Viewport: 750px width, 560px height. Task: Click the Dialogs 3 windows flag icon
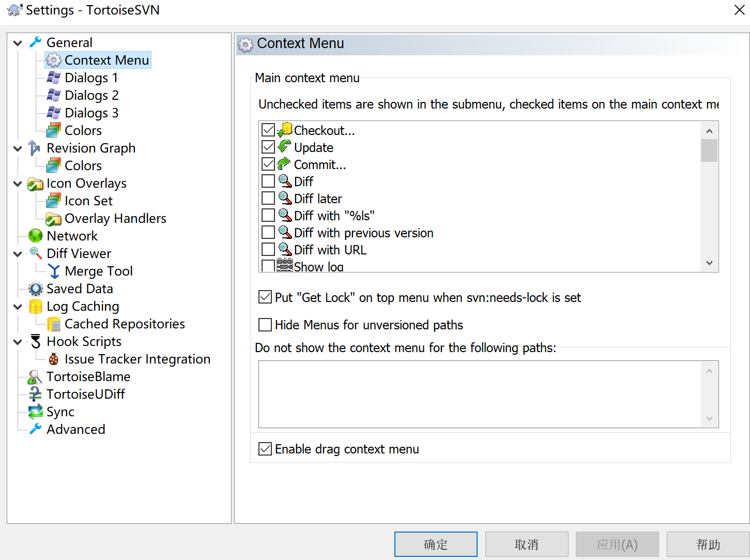pyautogui.click(x=54, y=113)
